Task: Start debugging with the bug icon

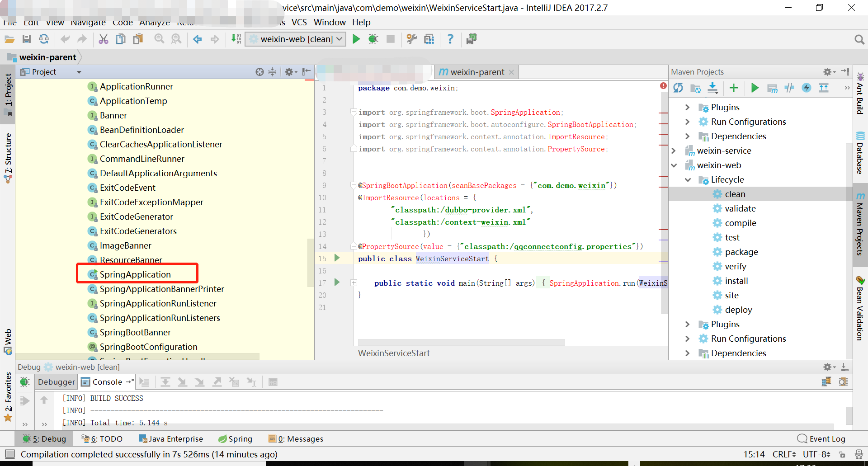Action: [x=373, y=39]
